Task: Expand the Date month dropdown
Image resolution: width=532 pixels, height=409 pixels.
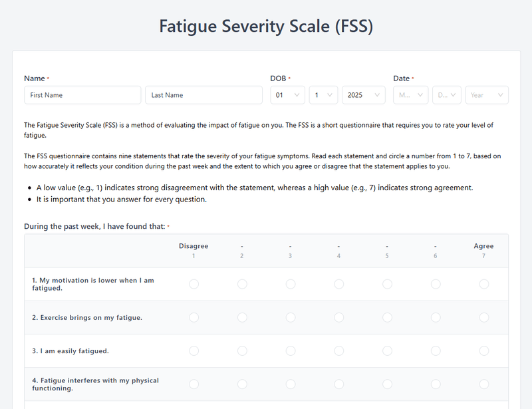Action: 410,94
